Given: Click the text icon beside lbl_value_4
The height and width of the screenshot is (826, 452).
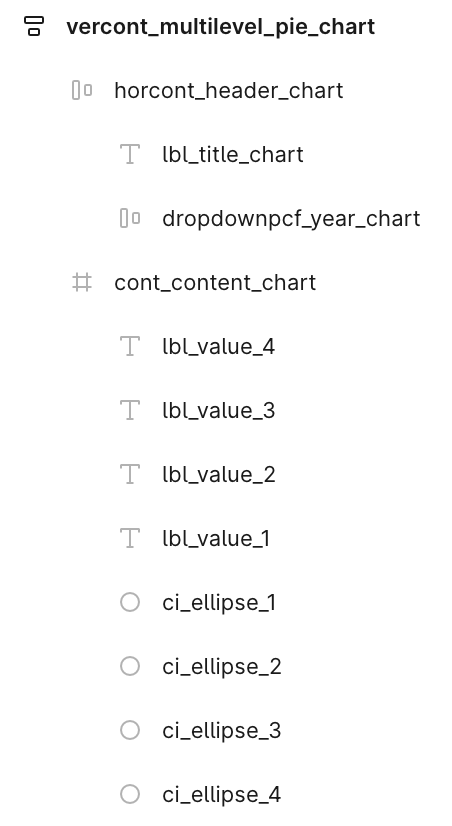Looking at the screenshot, I should pyautogui.click(x=130, y=347).
